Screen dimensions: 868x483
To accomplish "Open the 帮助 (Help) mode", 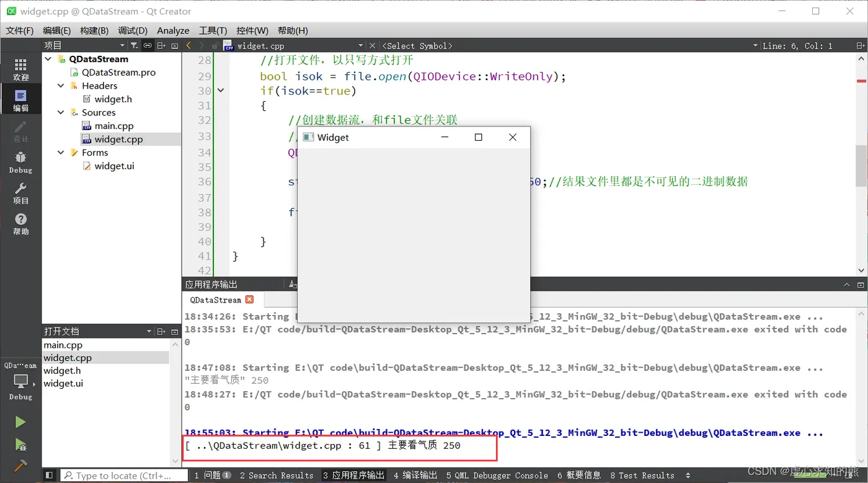I will click(20, 224).
